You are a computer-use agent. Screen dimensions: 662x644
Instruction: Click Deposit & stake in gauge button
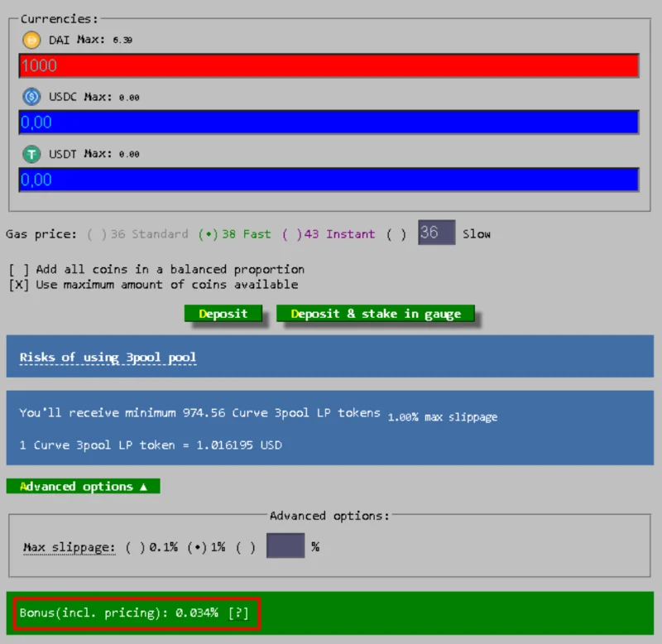[x=376, y=314]
